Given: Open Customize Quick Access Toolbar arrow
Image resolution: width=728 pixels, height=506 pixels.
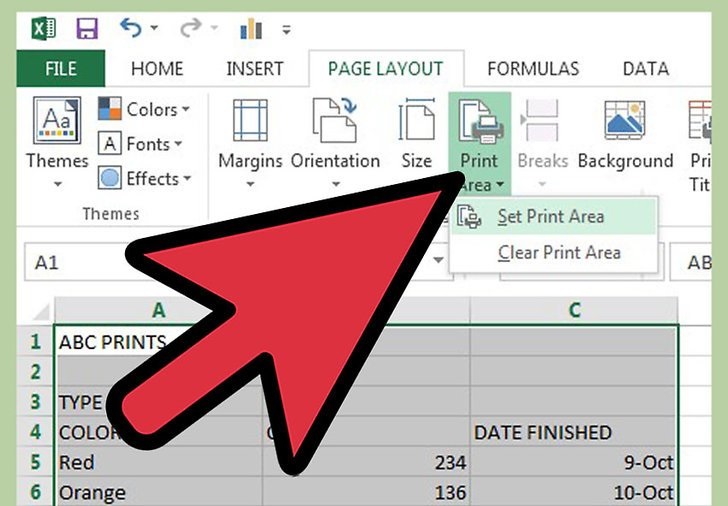Looking at the screenshot, I should point(286,30).
